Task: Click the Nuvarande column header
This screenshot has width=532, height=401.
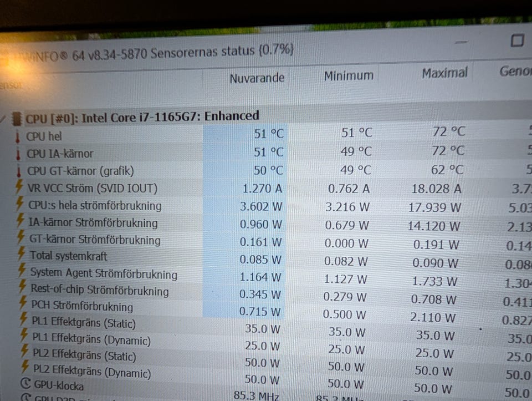Action: [x=257, y=78]
